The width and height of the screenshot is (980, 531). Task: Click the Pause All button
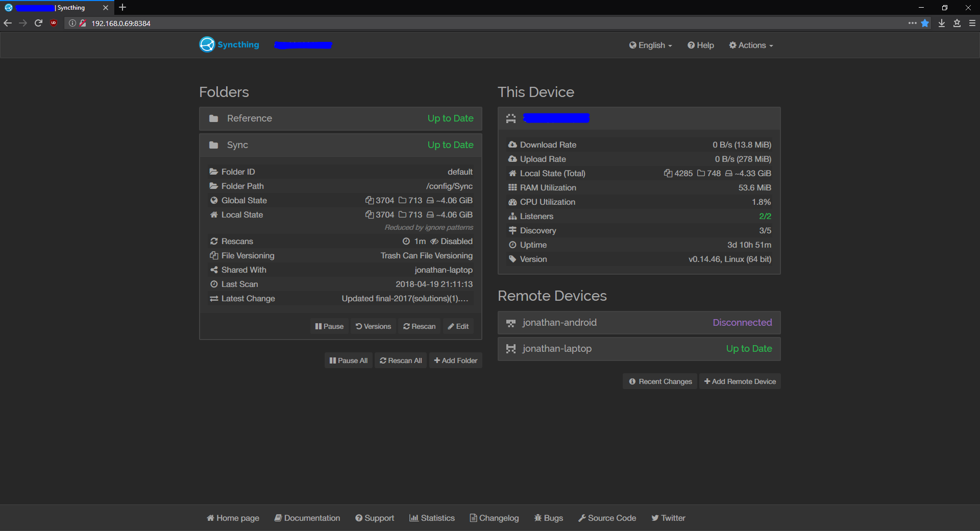coord(349,360)
